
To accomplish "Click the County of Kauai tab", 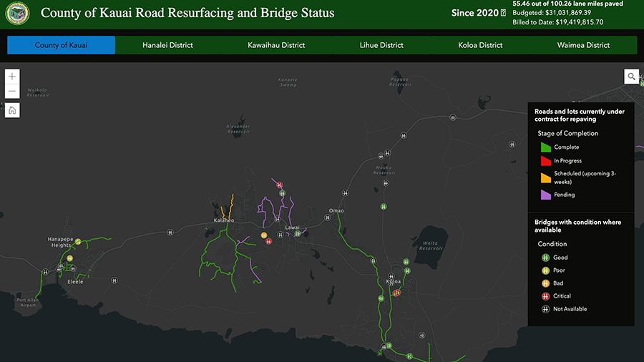I will click(61, 45).
